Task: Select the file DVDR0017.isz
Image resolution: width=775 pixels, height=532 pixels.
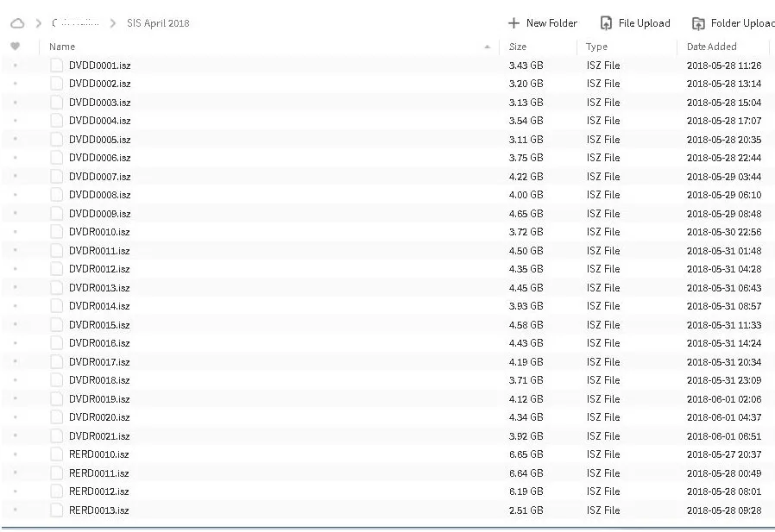Action: point(99,361)
